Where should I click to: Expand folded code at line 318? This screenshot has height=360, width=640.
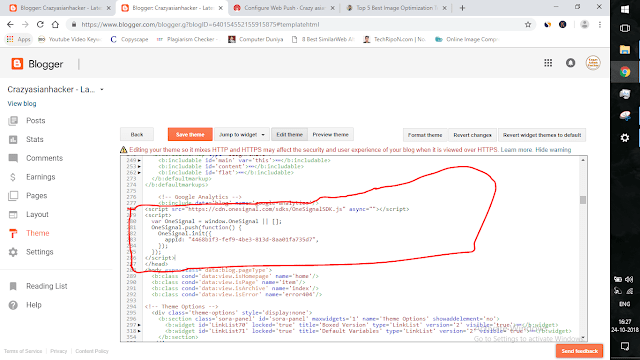(x=139, y=331)
